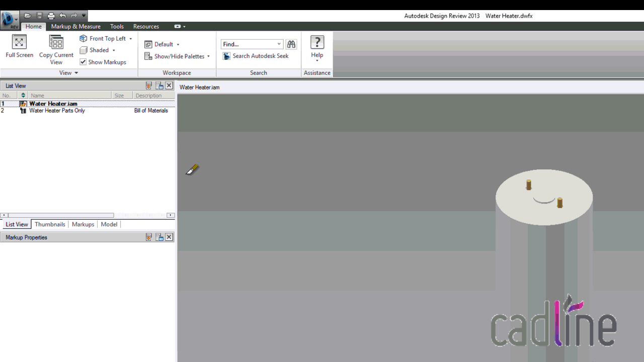Viewport: 644px width, 362px height.
Task: Close the Markup Properties panel
Action: pos(169,237)
